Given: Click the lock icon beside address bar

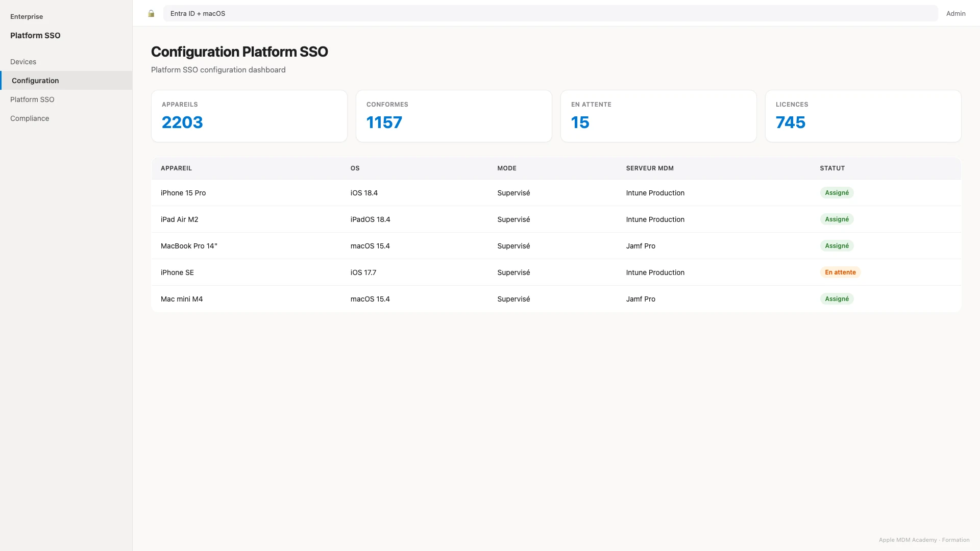Looking at the screenshot, I should click(151, 14).
